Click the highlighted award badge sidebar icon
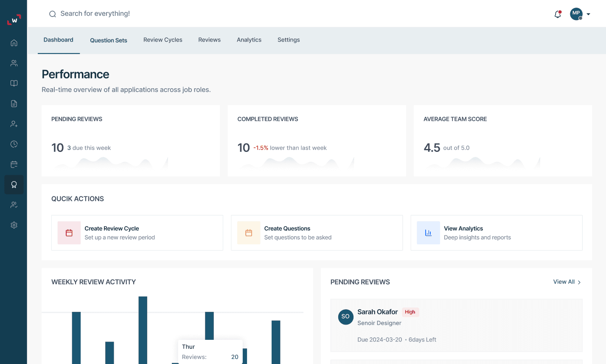The image size is (606, 364). [14, 185]
